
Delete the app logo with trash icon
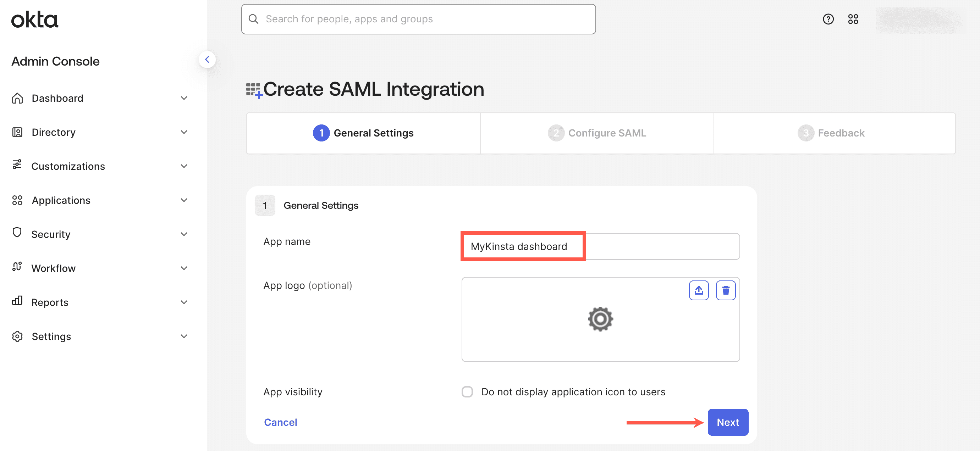pos(726,290)
